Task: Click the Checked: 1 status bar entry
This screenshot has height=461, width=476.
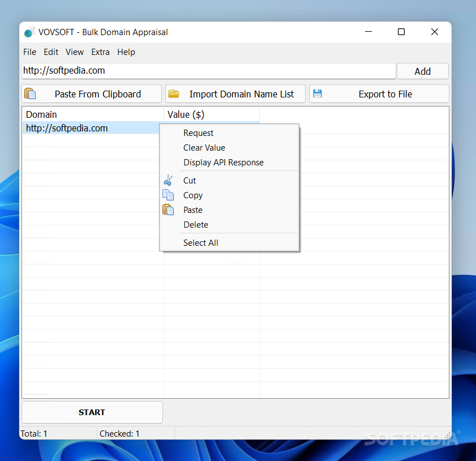Action: pyautogui.click(x=136, y=433)
